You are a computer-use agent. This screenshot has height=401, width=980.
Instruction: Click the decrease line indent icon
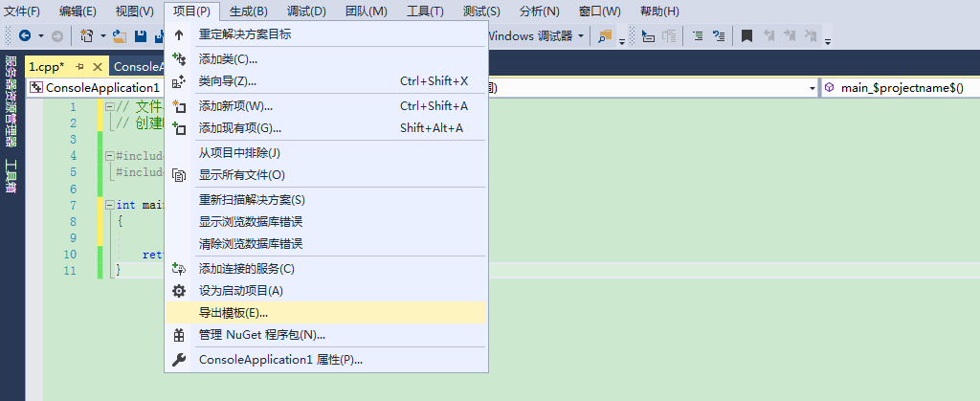click(698, 36)
